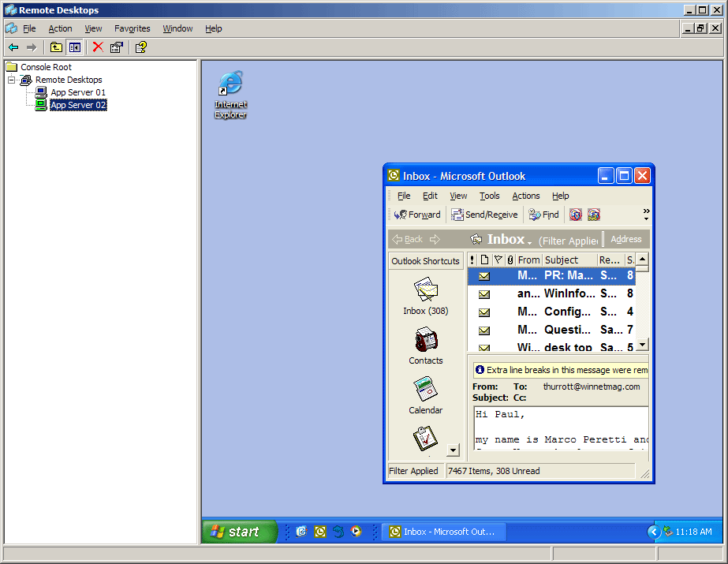Select the message with subject PR: Ma...
The height and width of the screenshot is (564, 728).
click(551, 276)
